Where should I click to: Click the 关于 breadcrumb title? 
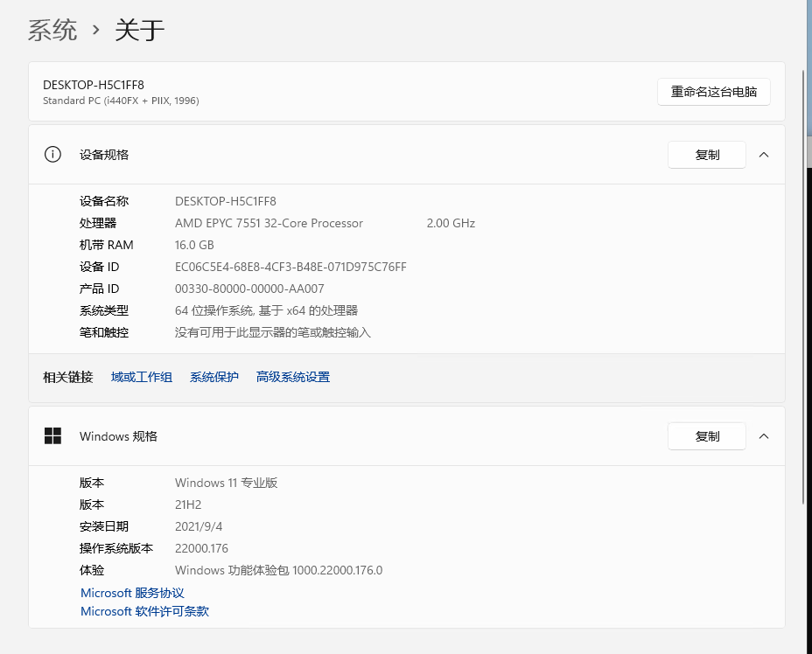point(139,30)
